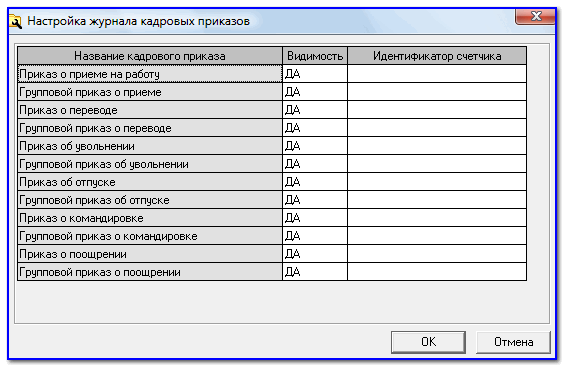564x367 pixels.
Task: Select row Групповой приказ о приеме
Action: [150, 92]
